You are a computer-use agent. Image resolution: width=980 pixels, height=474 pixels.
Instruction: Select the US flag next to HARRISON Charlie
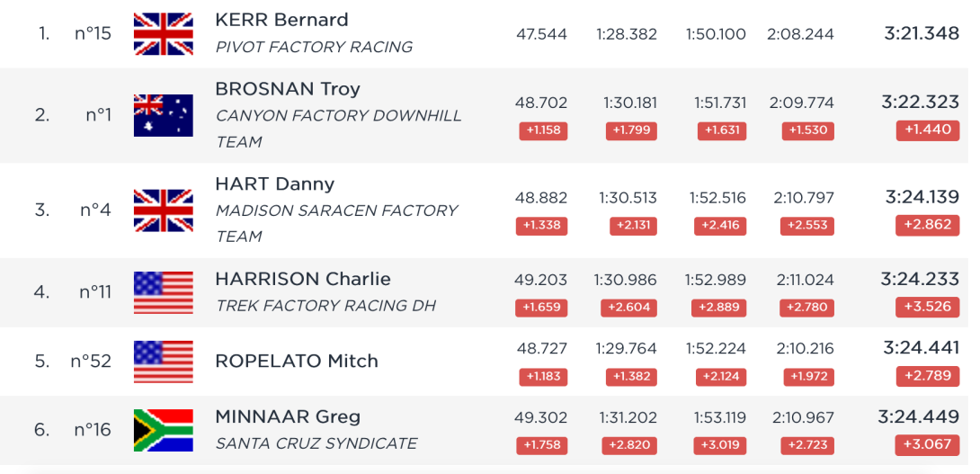(163, 292)
